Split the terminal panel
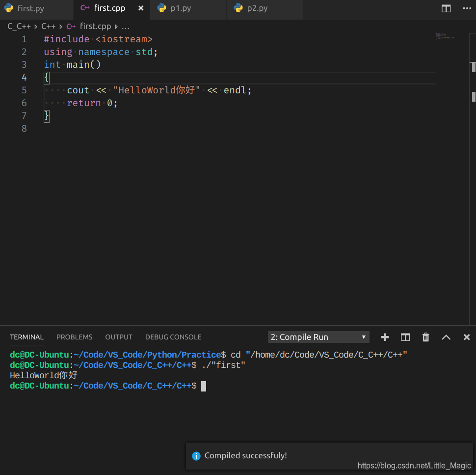Image resolution: width=476 pixels, height=475 pixels. (x=405, y=337)
